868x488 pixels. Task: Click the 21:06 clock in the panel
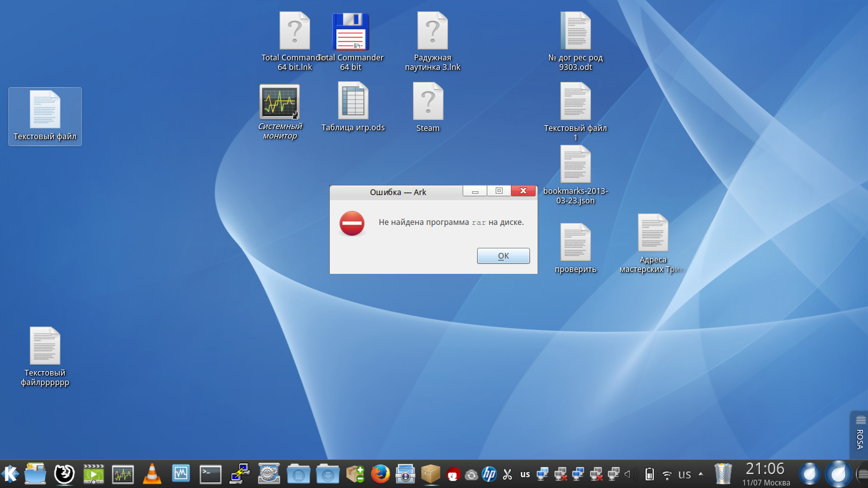tap(765, 469)
